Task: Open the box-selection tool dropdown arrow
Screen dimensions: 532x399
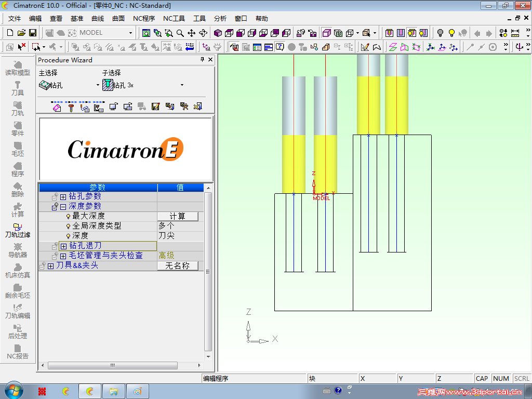Action: (44, 47)
